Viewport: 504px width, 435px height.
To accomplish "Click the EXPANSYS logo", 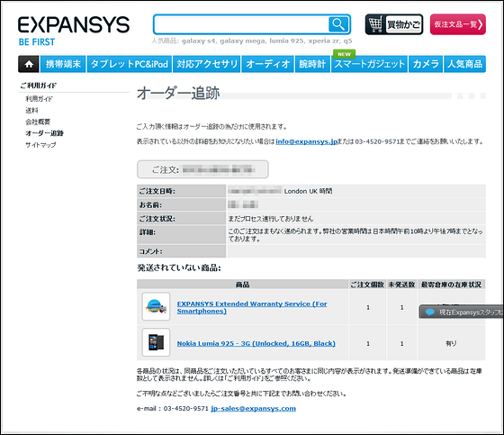I will [x=74, y=31].
